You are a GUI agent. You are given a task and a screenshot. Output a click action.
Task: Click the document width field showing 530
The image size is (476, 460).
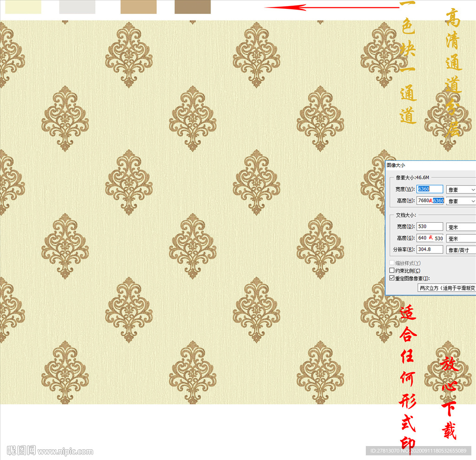pos(430,227)
